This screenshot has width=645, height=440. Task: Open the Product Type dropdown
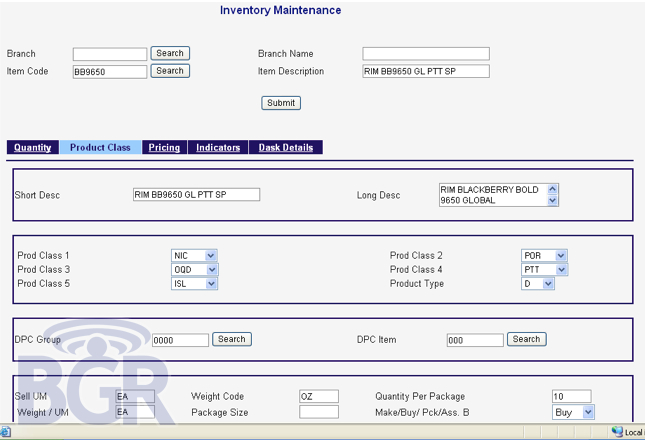point(547,284)
